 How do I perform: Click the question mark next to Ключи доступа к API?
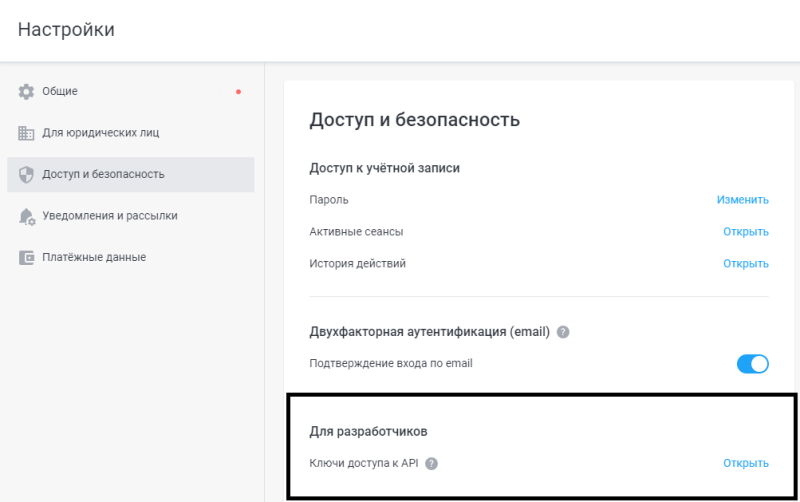pos(432,463)
